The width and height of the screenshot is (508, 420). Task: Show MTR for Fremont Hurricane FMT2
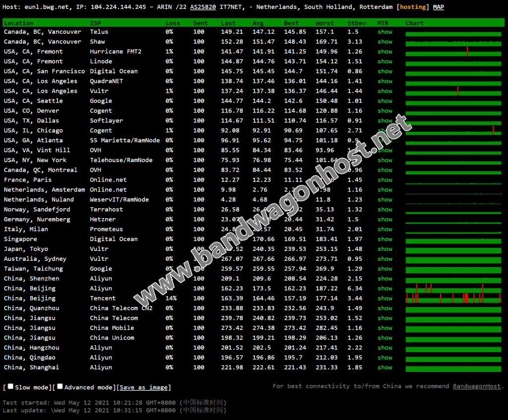point(385,52)
